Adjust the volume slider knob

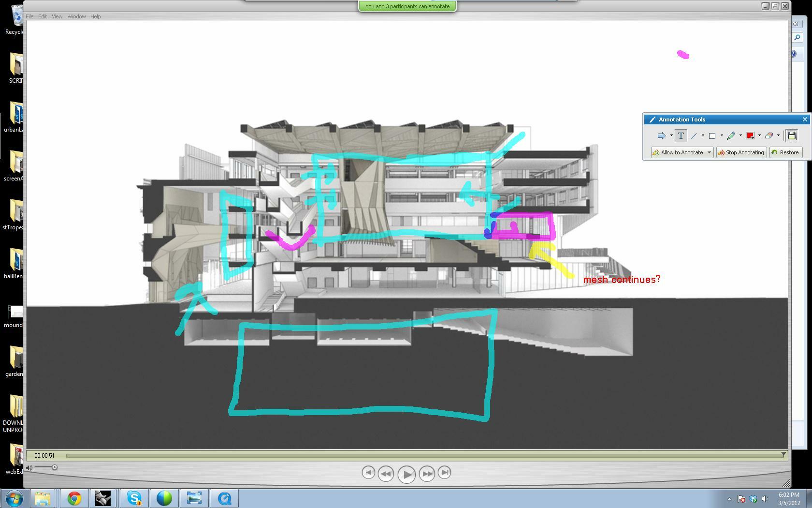click(55, 467)
